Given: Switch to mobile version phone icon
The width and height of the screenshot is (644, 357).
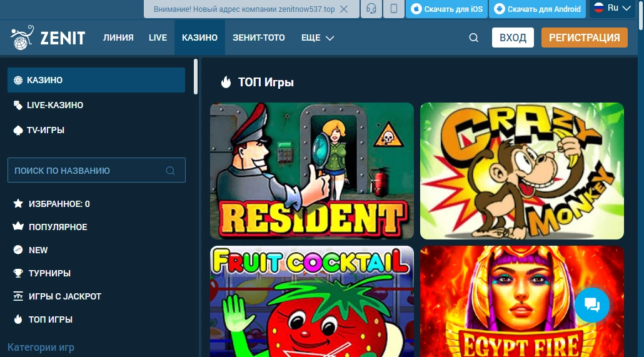Looking at the screenshot, I should pyautogui.click(x=394, y=9).
